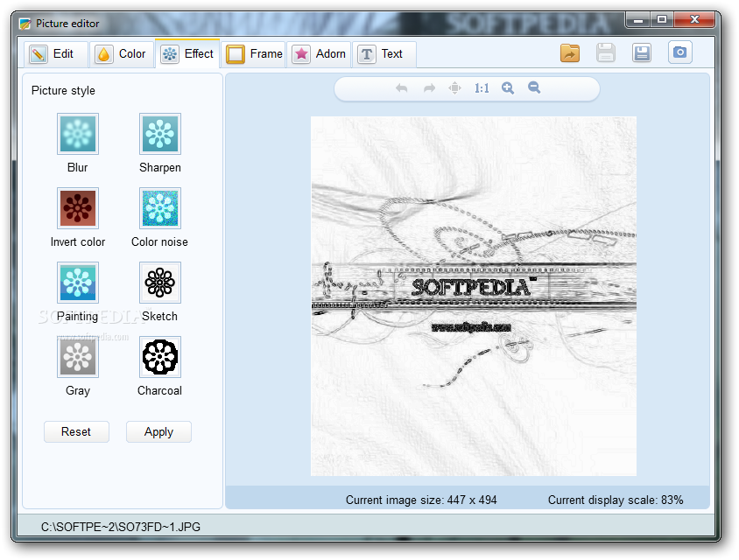Click the Reset button
Viewport: 739px width, 560px height.
click(x=76, y=432)
